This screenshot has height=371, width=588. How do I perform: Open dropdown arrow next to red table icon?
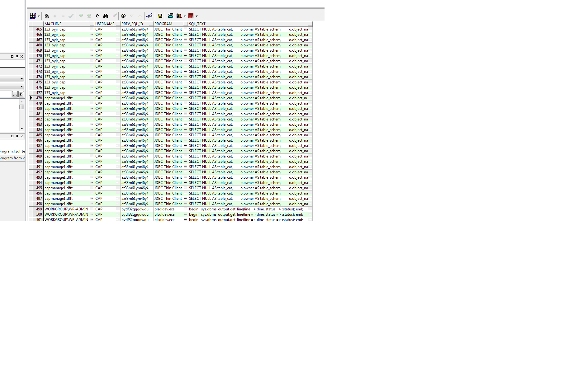click(x=197, y=16)
